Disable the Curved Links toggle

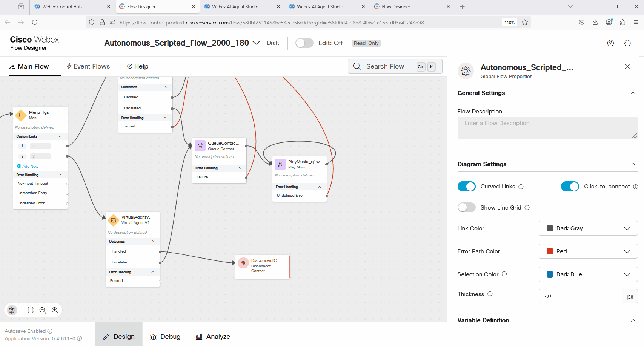coord(466,187)
